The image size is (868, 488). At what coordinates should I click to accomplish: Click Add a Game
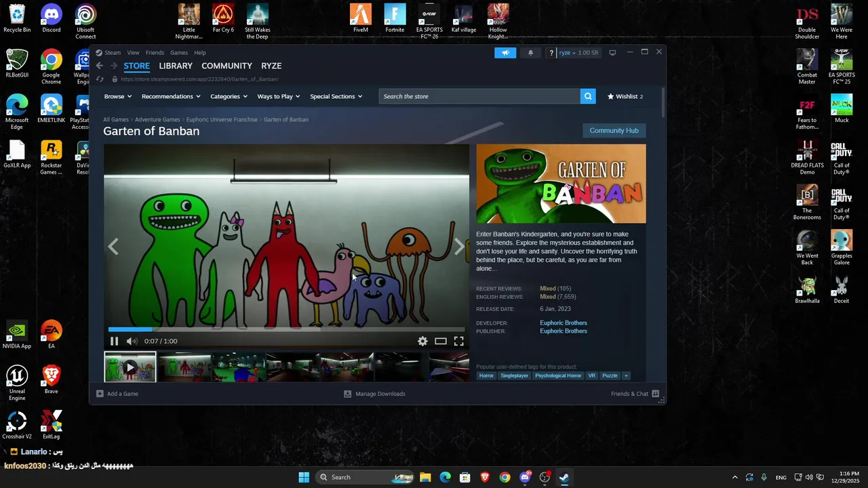(118, 394)
